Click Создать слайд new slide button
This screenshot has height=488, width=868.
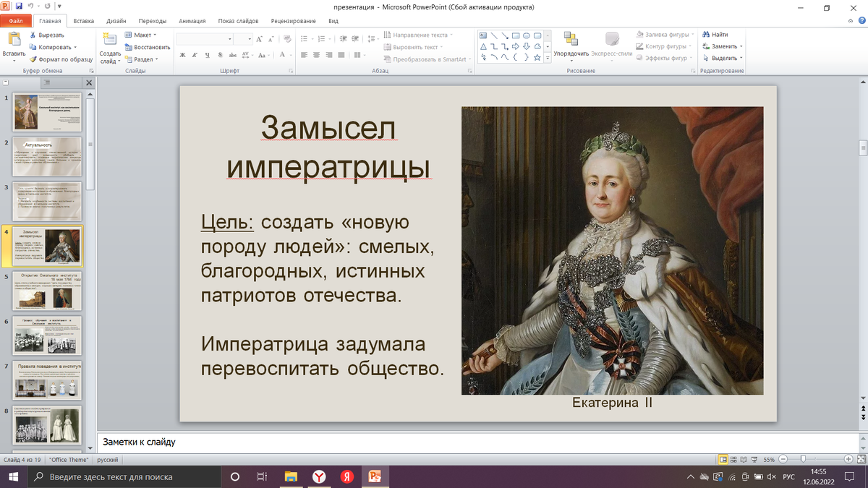110,48
